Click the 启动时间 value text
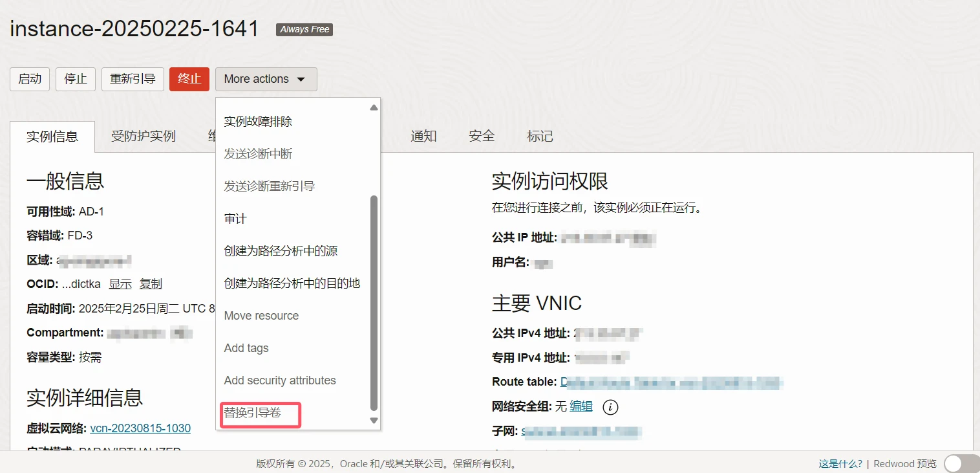This screenshot has height=473, width=980. [x=147, y=309]
